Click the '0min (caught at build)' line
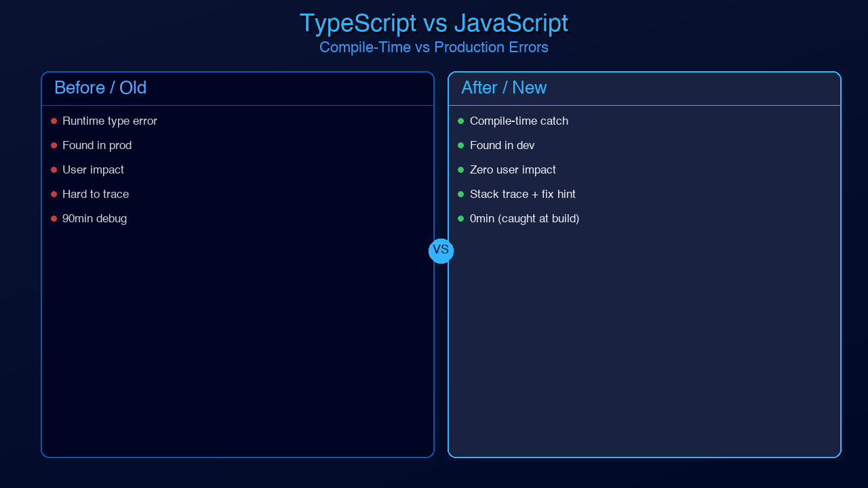The height and width of the screenshot is (488, 868). pyautogui.click(x=524, y=219)
